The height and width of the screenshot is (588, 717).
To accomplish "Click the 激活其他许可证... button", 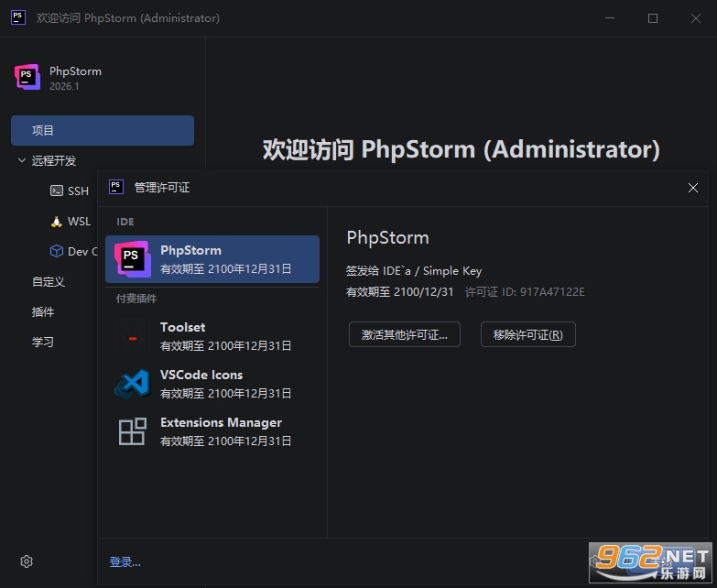I will coord(404,334).
